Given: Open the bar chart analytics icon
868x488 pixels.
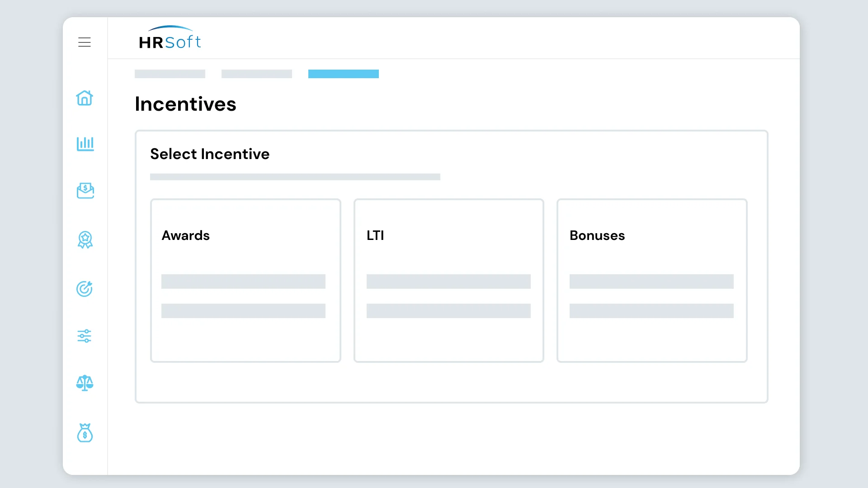Looking at the screenshot, I should tap(85, 144).
